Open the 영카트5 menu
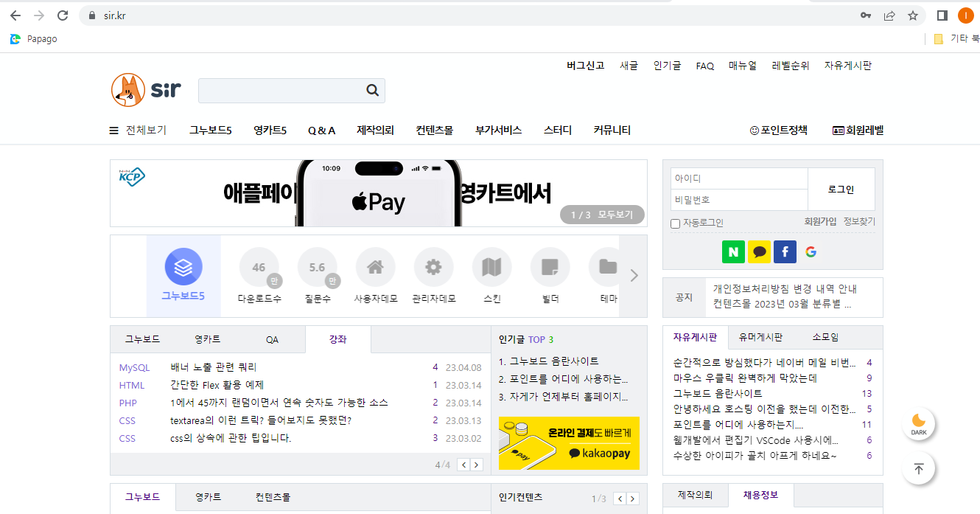The height and width of the screenshot is (514, 980). click(270, 131)
